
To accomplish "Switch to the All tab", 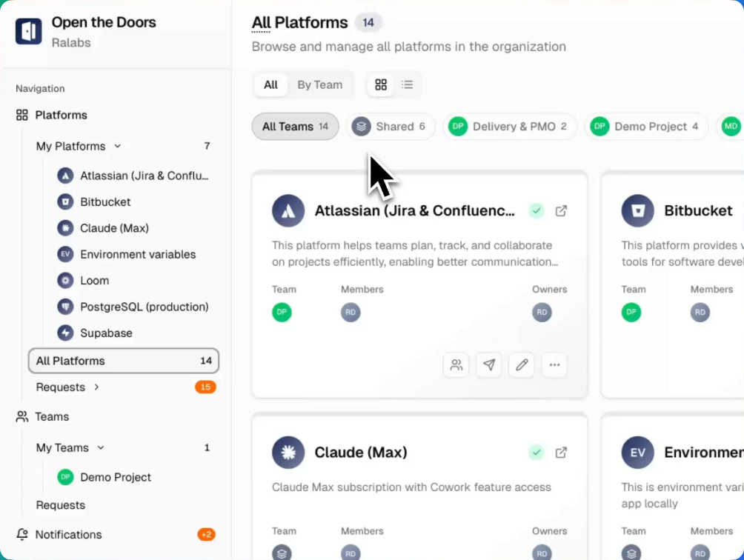I will 270,85.
